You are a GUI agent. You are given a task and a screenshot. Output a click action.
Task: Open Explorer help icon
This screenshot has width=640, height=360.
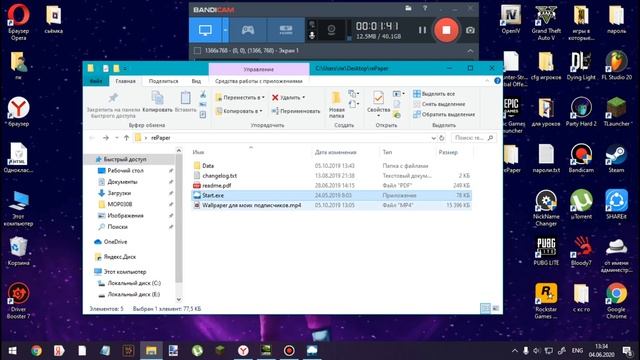point(497,81)
